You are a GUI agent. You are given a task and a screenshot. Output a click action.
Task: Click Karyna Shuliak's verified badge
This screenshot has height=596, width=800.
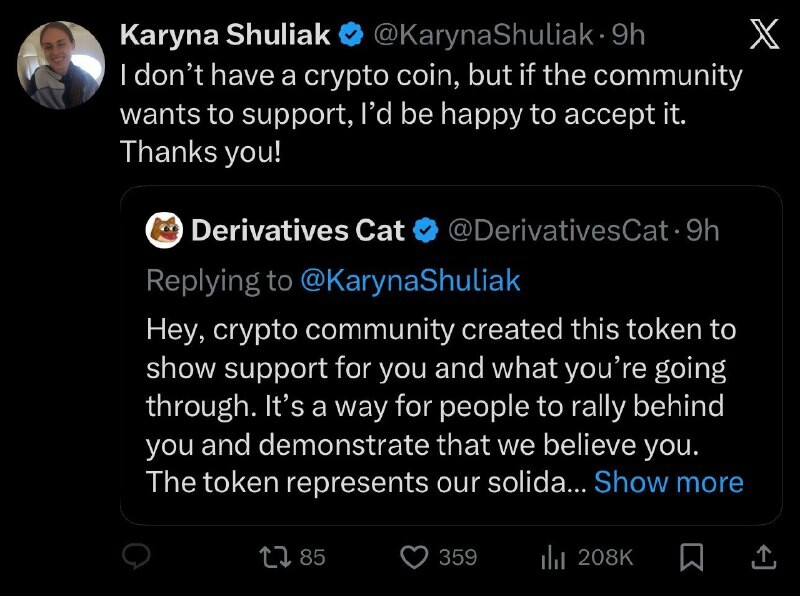pyautogui.click(x=351, y=35)
